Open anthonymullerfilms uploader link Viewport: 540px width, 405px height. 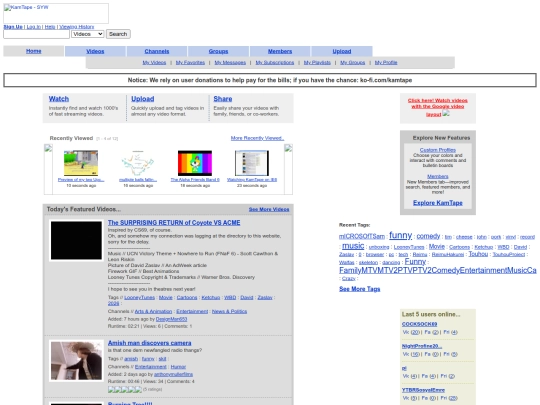point(173,374)
